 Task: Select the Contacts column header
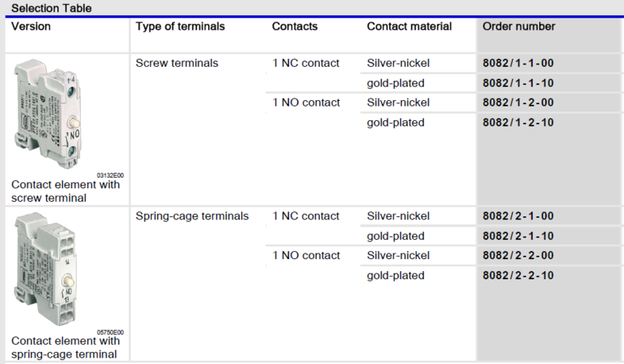pos(295,27)
